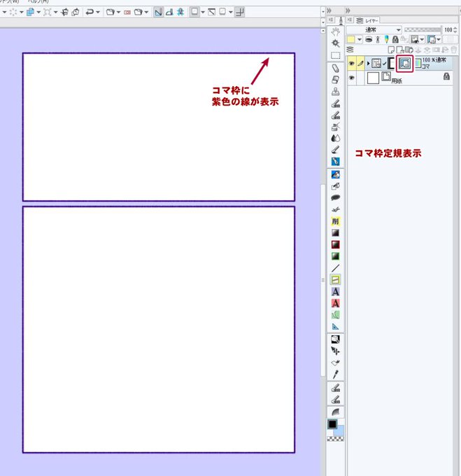The height and width of the screenshot is (476, 461).
Task: Toggle draft layer pencil icon
Action: point(386,39)
